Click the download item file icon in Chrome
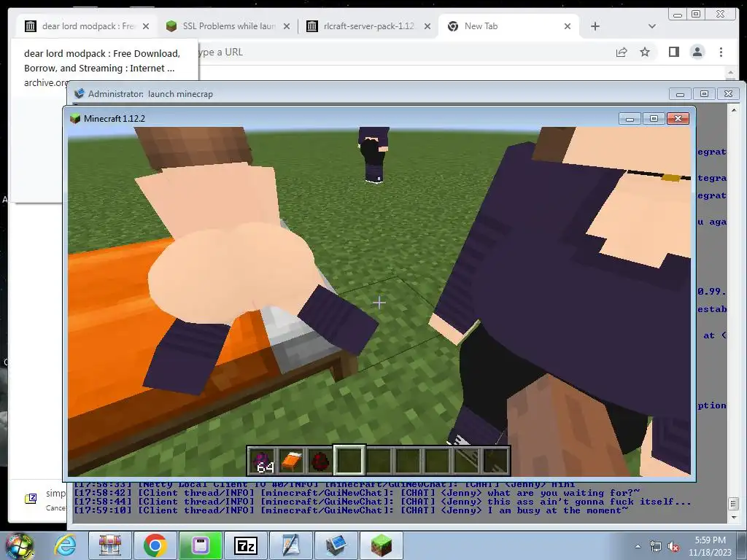 (x=31, y=498)
